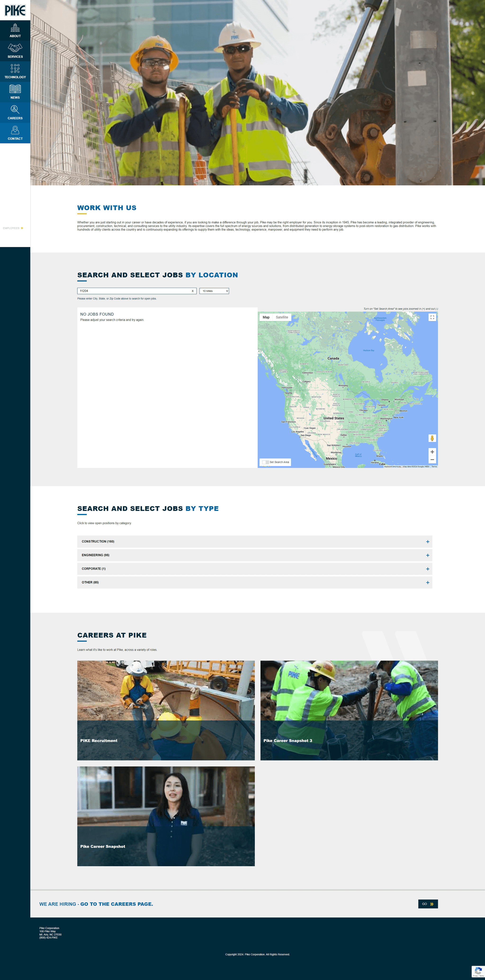This screenshot has height=980, width=485.
Task: Click the PIKE logo
Action: pos(15,10)
